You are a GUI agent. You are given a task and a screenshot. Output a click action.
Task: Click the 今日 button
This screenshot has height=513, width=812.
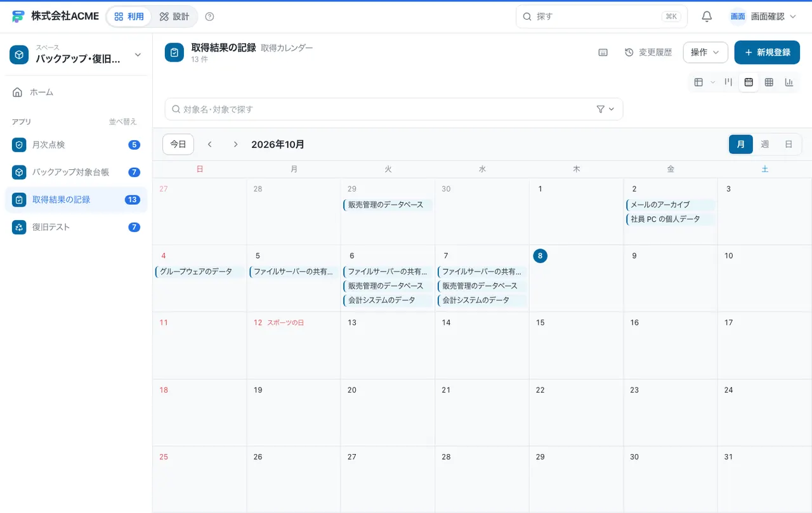pos(178,145)
